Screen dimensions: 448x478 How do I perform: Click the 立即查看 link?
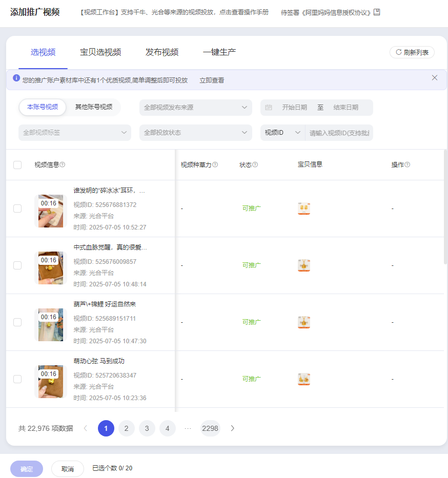pos(212,80)
